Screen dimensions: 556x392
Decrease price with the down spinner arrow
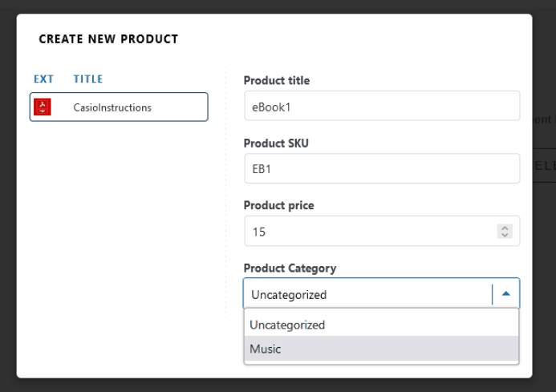click(x=505, y=235)
